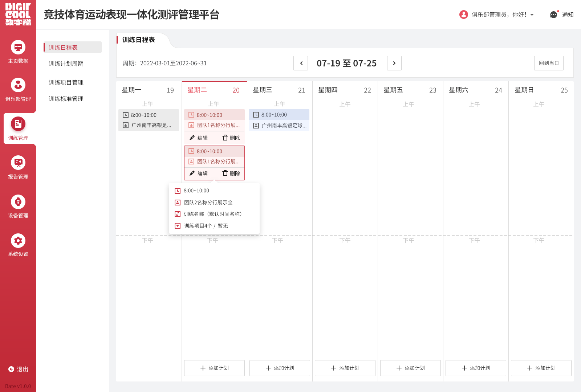The height and width of the screenshot is (392, 581).
Task: Click clock icon in Monday's 8:00~10:00 card
Action: [x=126, y=115]
